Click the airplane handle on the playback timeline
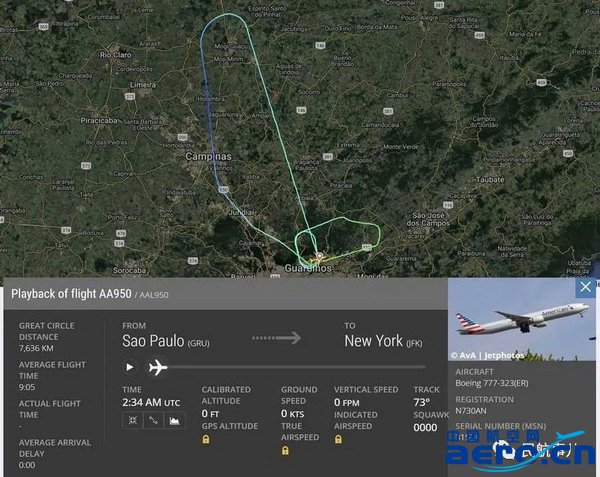Screen dimensions: 600x477 point(158,368)
